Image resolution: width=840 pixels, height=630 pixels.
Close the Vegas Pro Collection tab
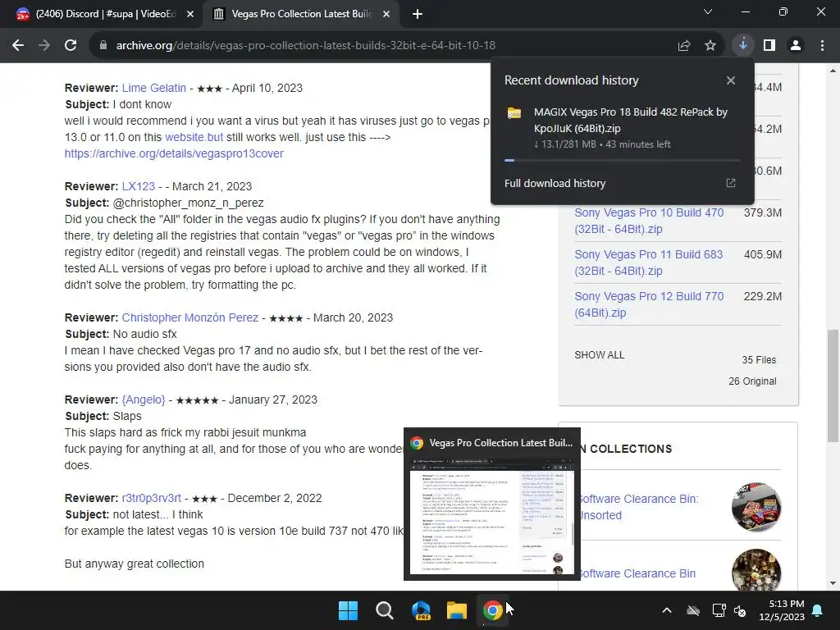click(x=386, y=14)
